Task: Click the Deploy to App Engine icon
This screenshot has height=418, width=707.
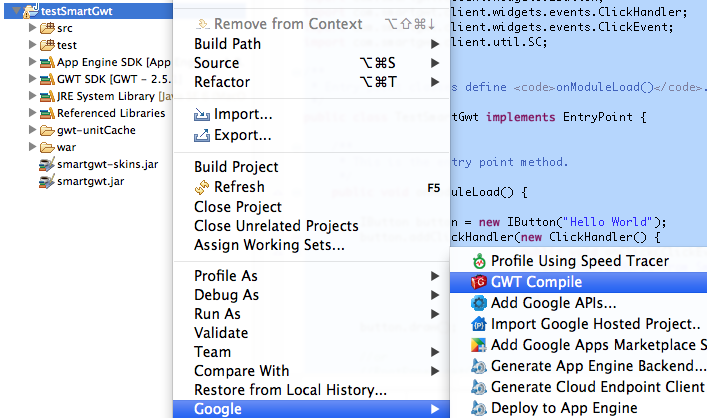Action: (478, 408)
